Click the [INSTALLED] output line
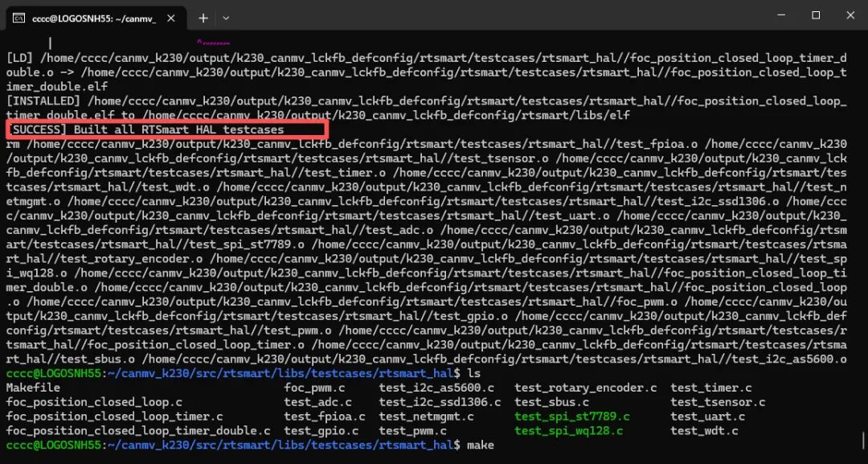The height and width of the screenshot is (464, 868). [426, 108]
